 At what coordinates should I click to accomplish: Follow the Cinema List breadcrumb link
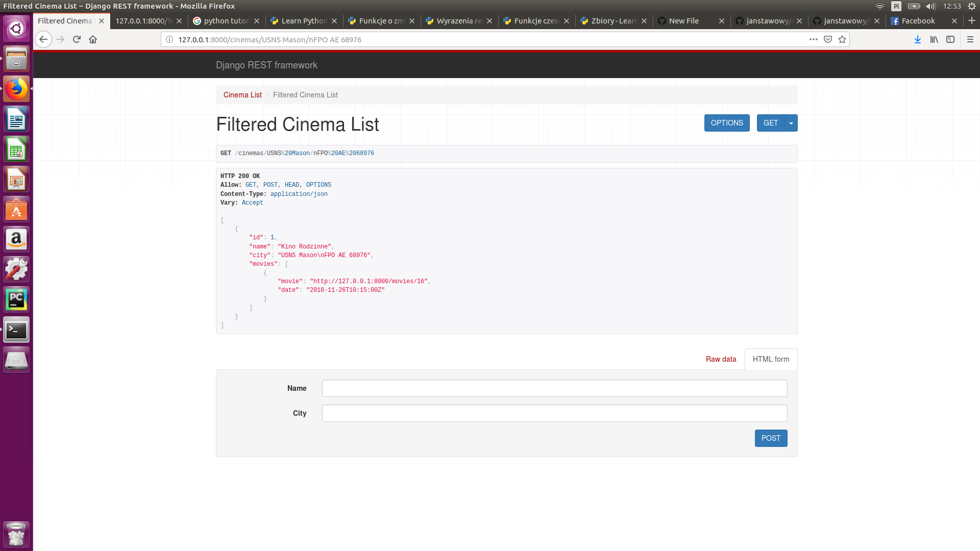coord(242,95)
